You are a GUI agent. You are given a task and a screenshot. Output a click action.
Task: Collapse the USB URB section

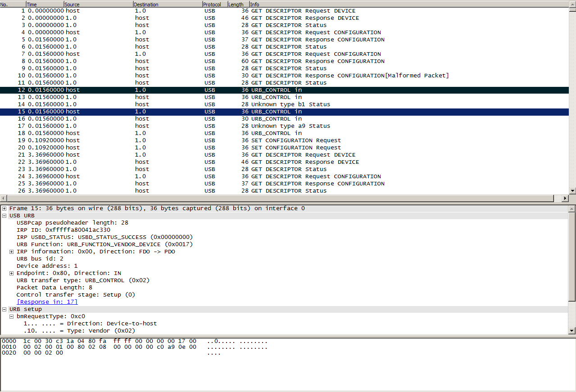[x=5, y=216]
